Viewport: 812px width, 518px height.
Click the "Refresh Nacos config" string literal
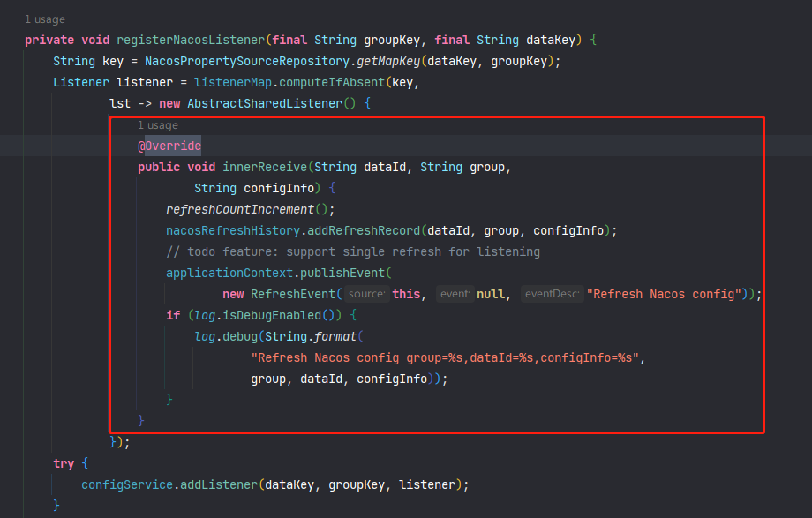tap(664, 295)
